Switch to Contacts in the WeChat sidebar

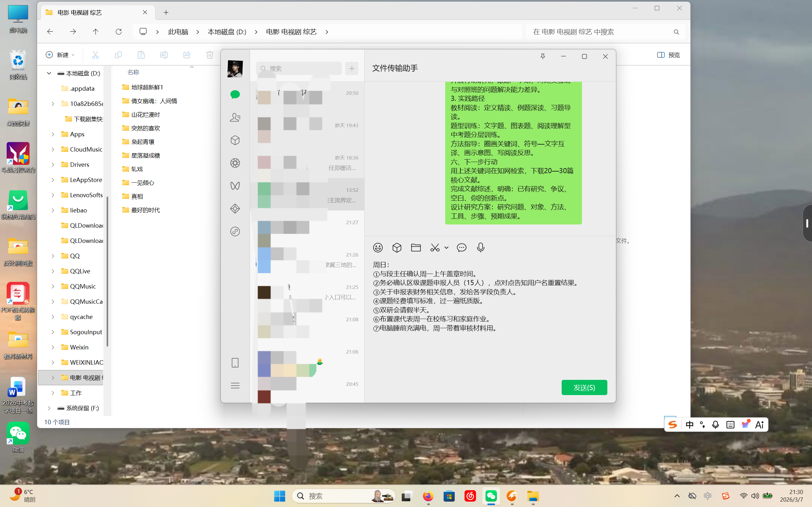pos(235,117)
